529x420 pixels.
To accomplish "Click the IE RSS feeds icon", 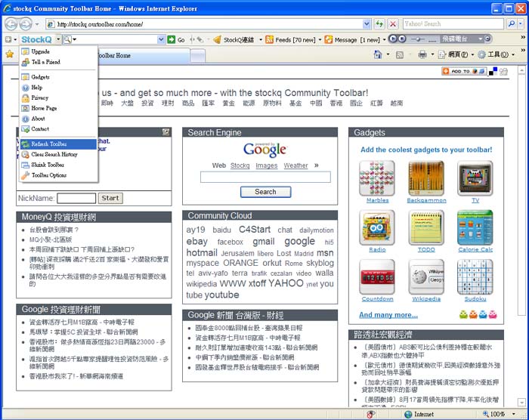I will [x=400, y=54].
